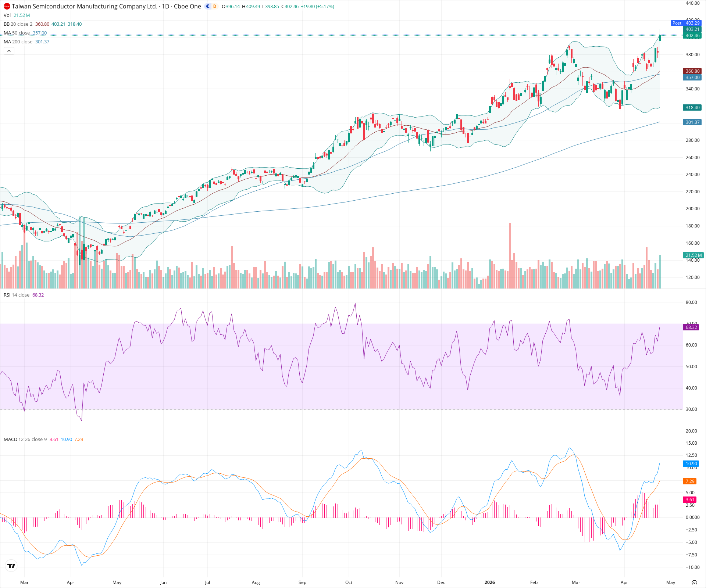Click the May label on the date axis
The image size is (706, 588).
(671, 582)
